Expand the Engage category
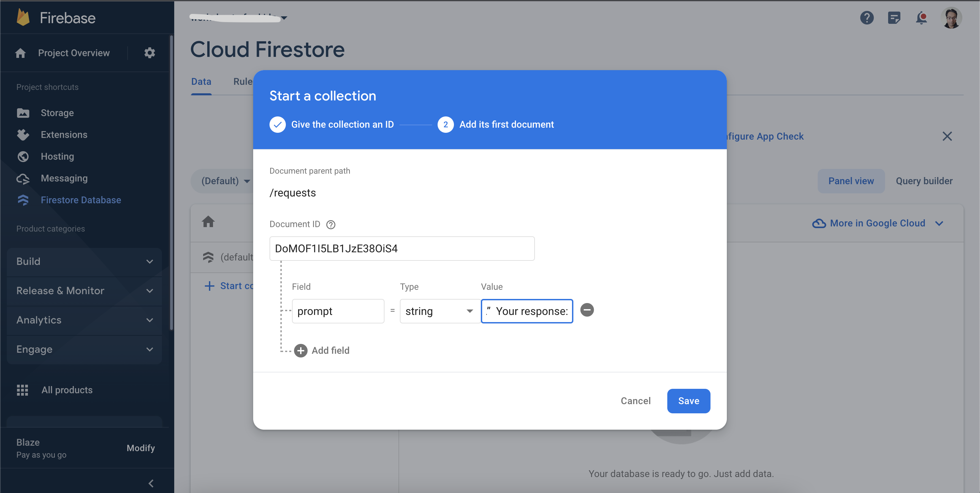 84,349
